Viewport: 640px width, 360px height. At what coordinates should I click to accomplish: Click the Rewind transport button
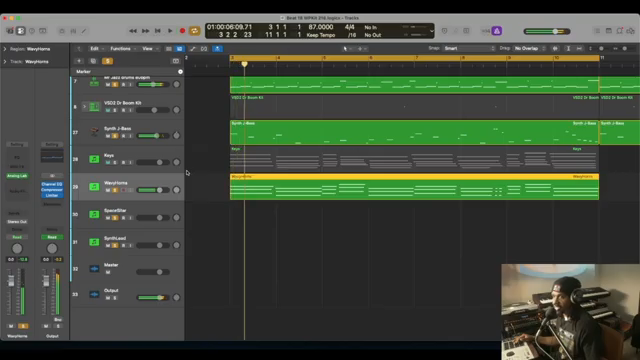click(133, 31)
